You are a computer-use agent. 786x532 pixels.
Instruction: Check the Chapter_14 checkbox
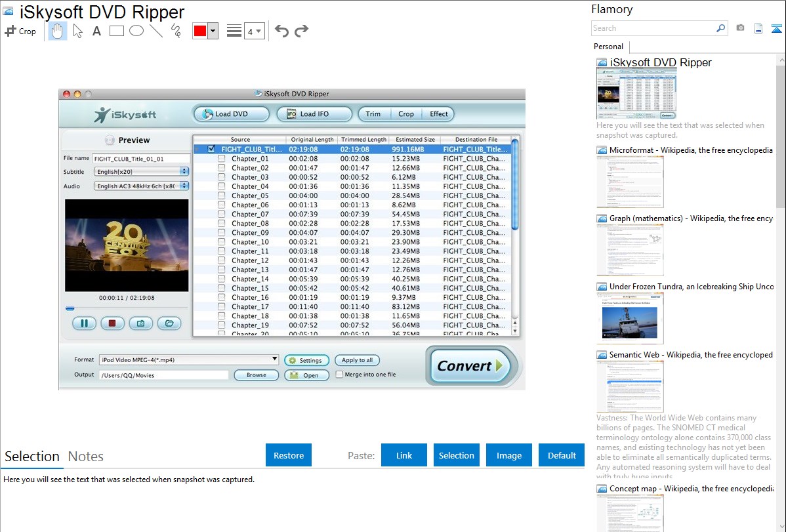221,279
